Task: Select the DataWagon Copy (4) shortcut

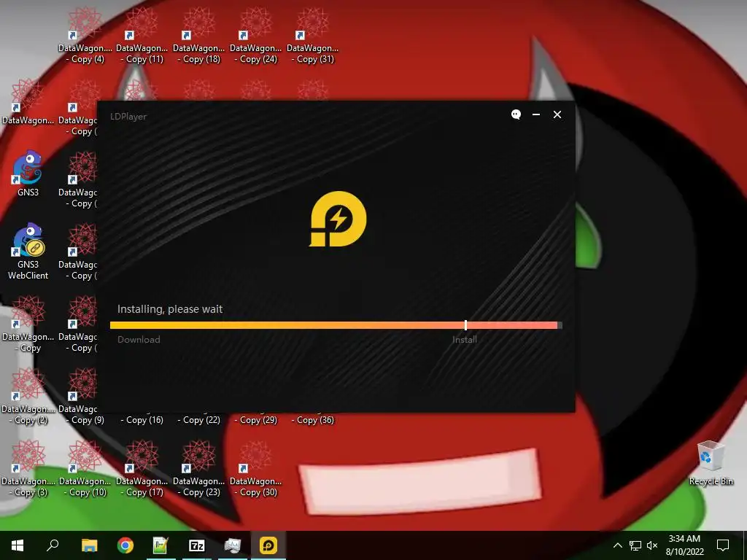Action: 85,35
